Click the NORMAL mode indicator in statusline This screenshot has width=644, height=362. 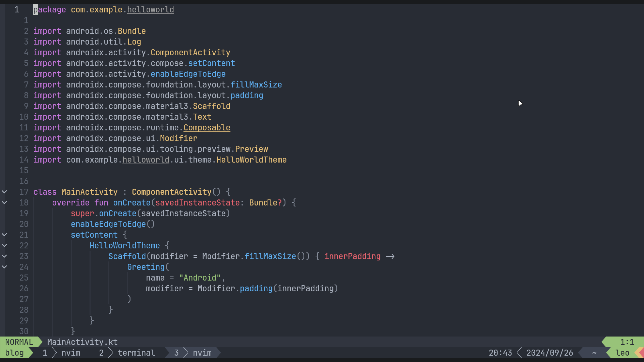click(18, 342)
